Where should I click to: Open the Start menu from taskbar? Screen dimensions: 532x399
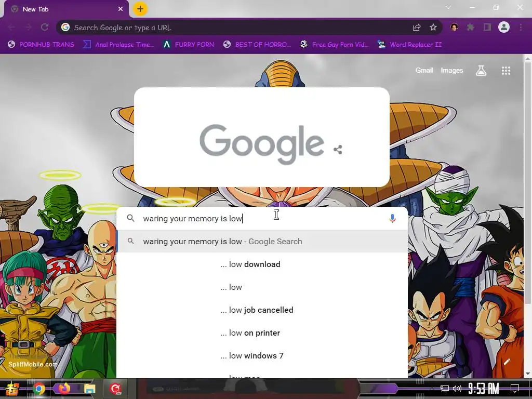pos(12,389)
